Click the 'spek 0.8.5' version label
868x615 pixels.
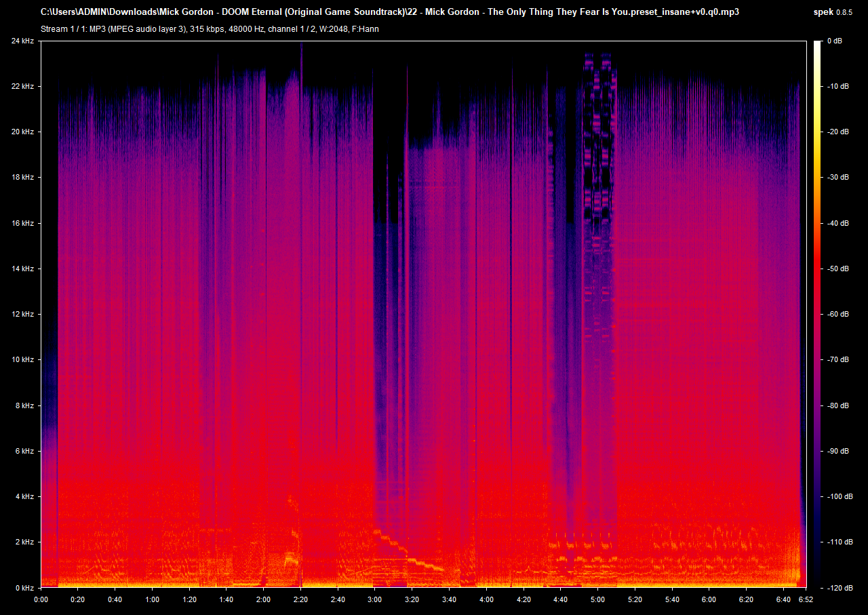833,12
